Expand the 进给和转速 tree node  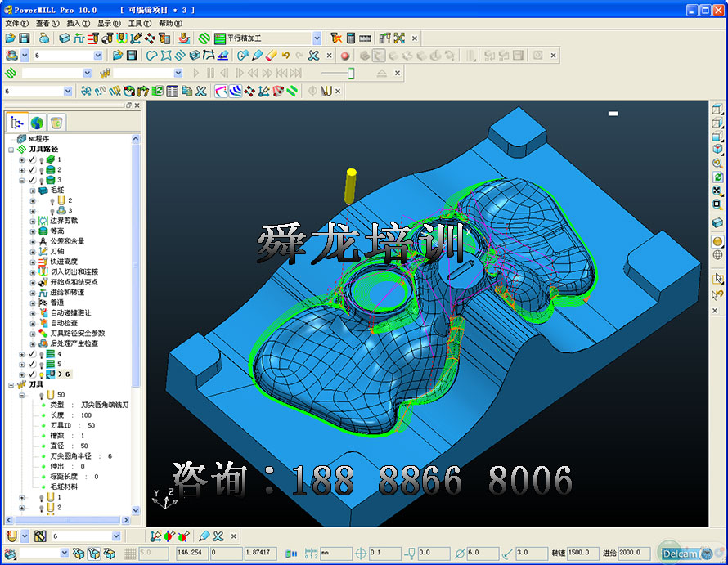(33, 293)
